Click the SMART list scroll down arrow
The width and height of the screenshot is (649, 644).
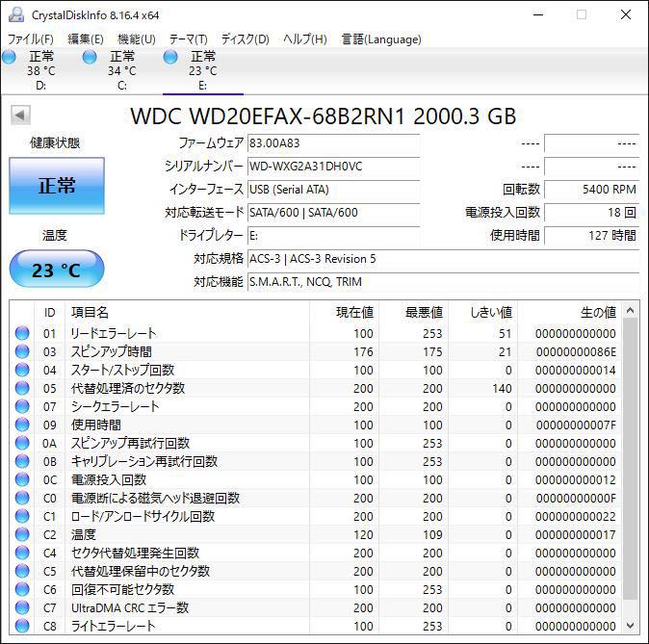[630, 626]
